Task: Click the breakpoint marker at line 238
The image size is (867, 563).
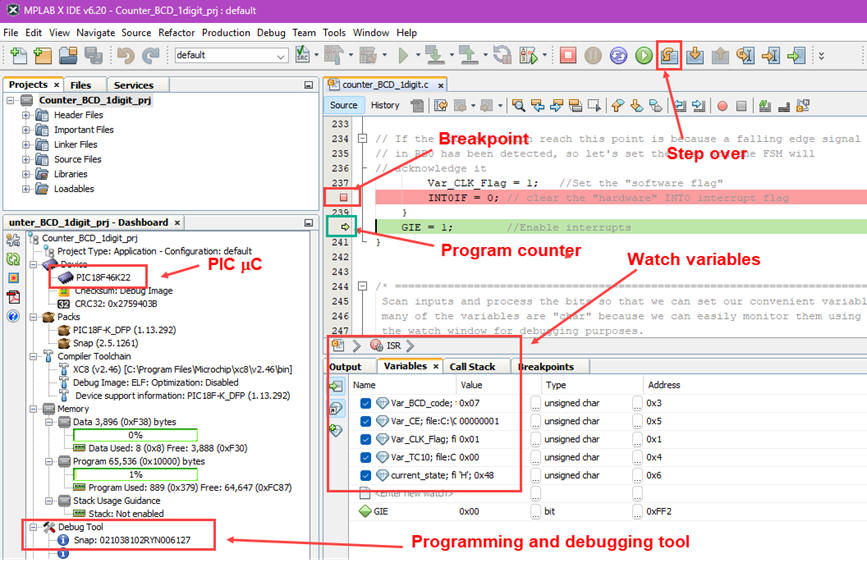Action: (x=343, y=197)
